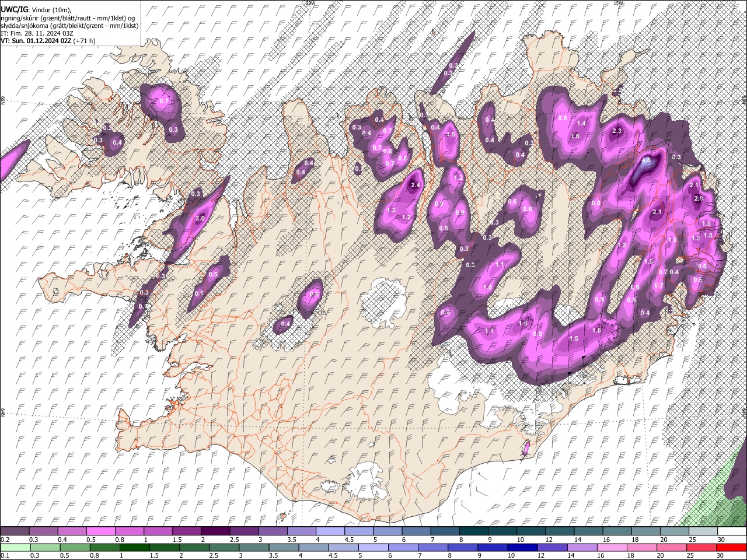Click the '0.2' label under upper scale

(x=5, y=539)
